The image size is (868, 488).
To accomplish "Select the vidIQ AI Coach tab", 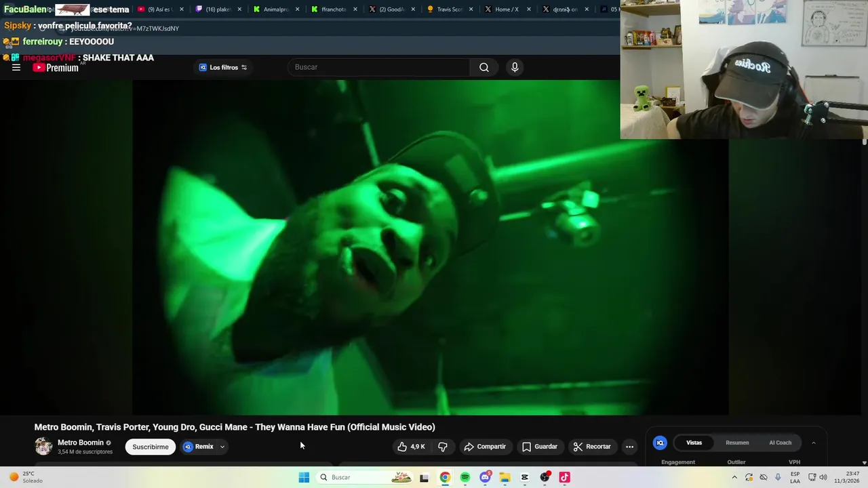I will (780, 443).
